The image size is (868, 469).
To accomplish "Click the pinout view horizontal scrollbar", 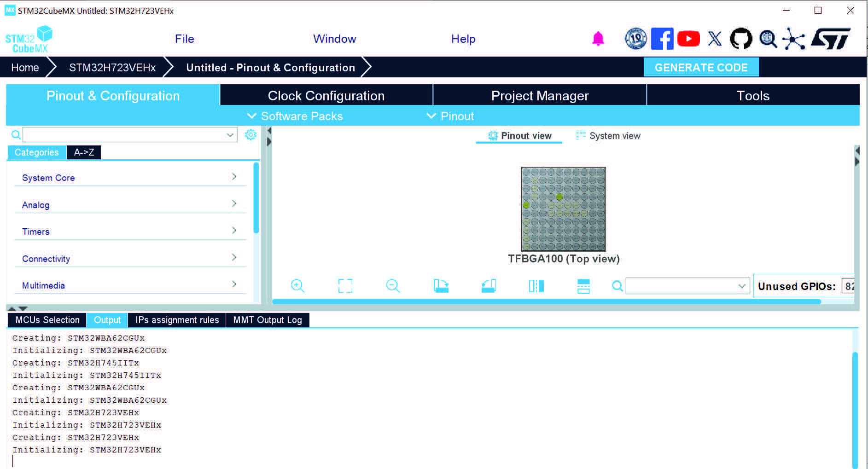I will (x=547, y=301).
